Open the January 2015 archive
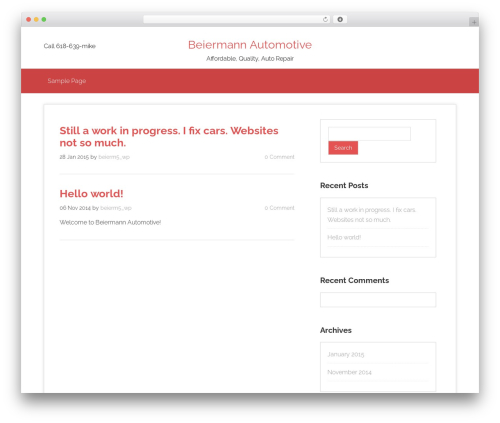 coord(346,354)
